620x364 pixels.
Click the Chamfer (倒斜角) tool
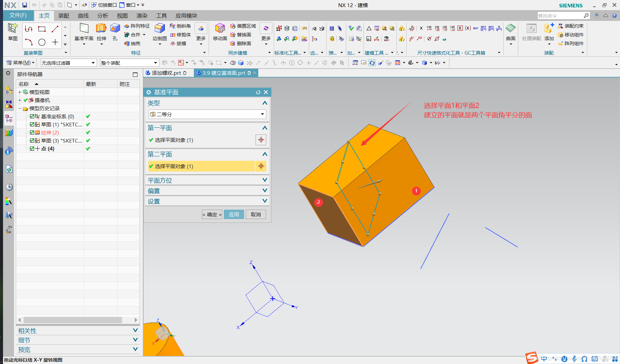pyautogui.click(x=180, y=26)
